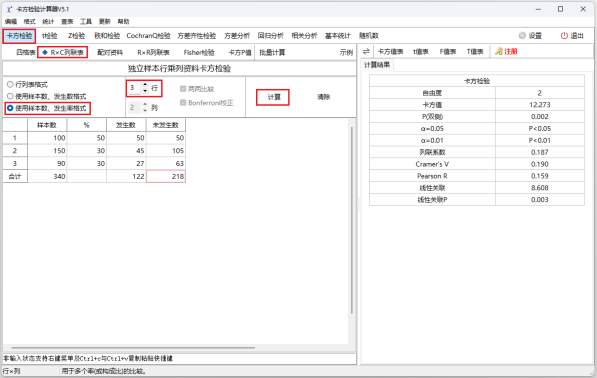597x378 pixels.
Task: Open the 查表 menu
Action: click(67, 22)
